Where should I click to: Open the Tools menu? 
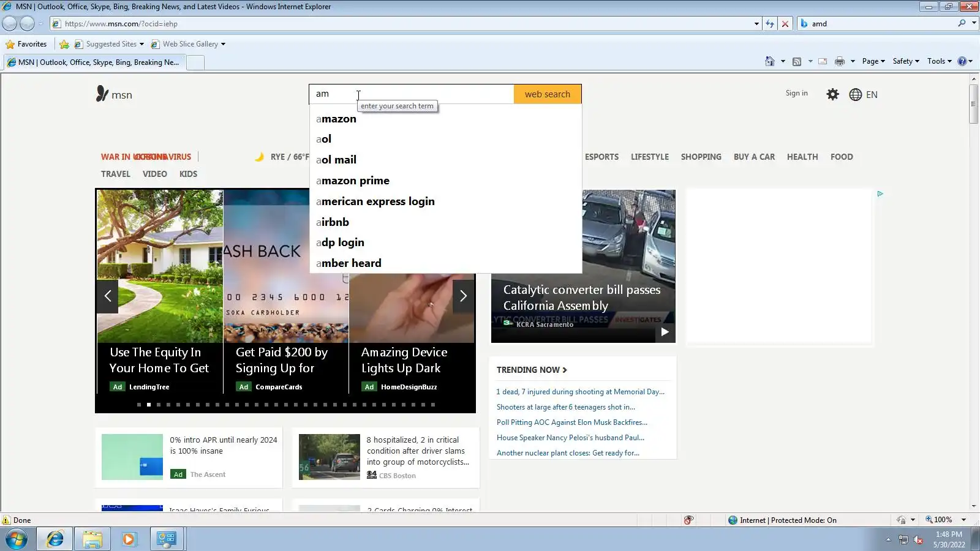coord(940,61)
